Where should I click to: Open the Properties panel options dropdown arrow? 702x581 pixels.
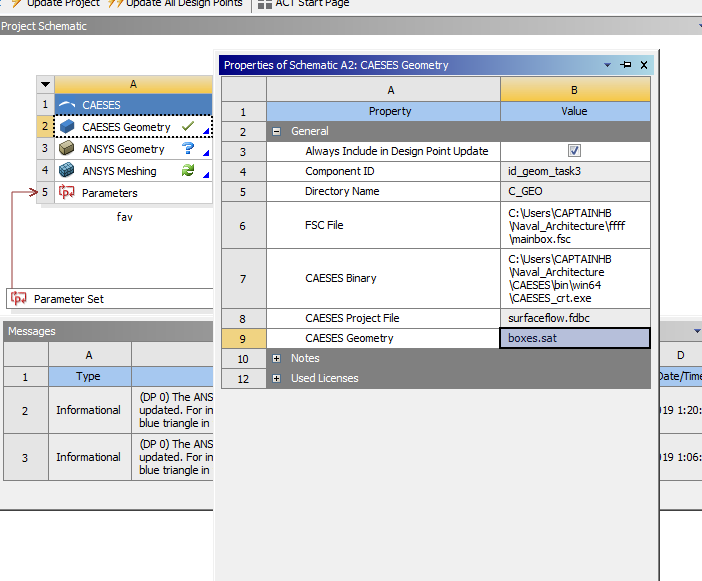tap(608, 65)
